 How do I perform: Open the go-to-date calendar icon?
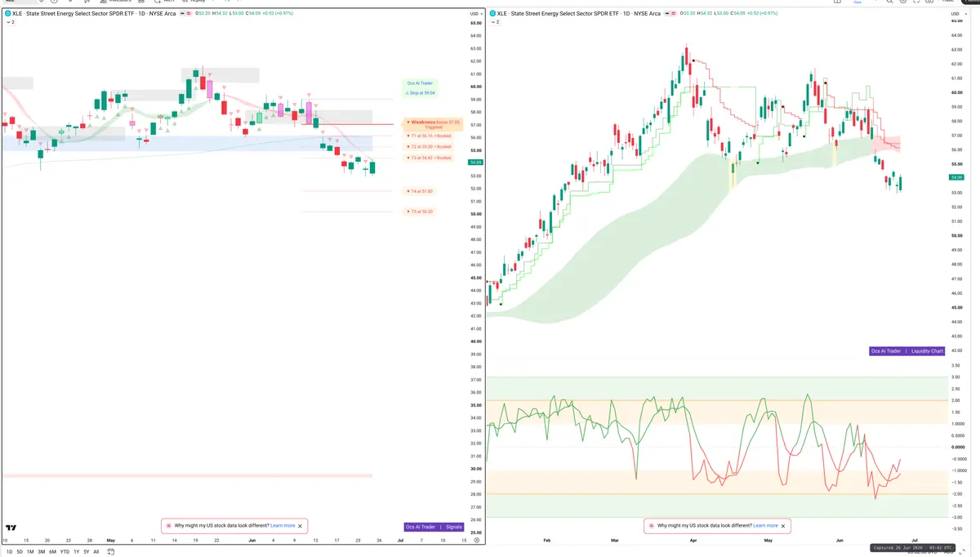(110, 551)
